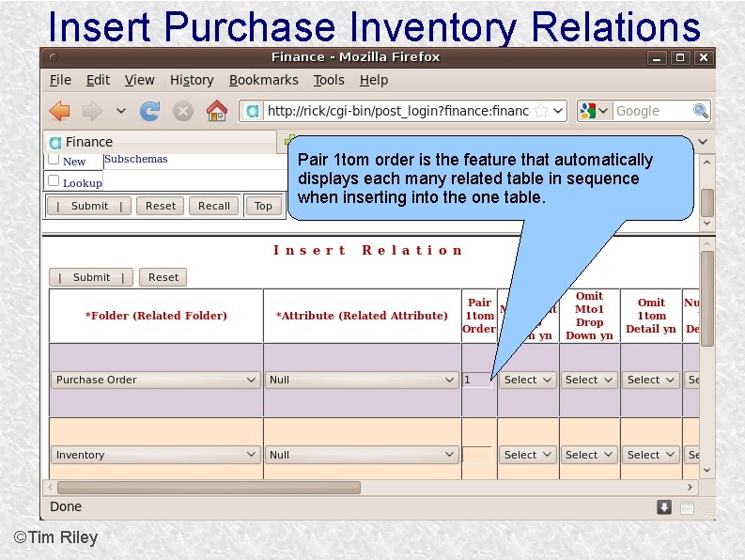Bookmark this page with the star icon
This screenshot has height=560, width=745.
(x=541, y=111)
